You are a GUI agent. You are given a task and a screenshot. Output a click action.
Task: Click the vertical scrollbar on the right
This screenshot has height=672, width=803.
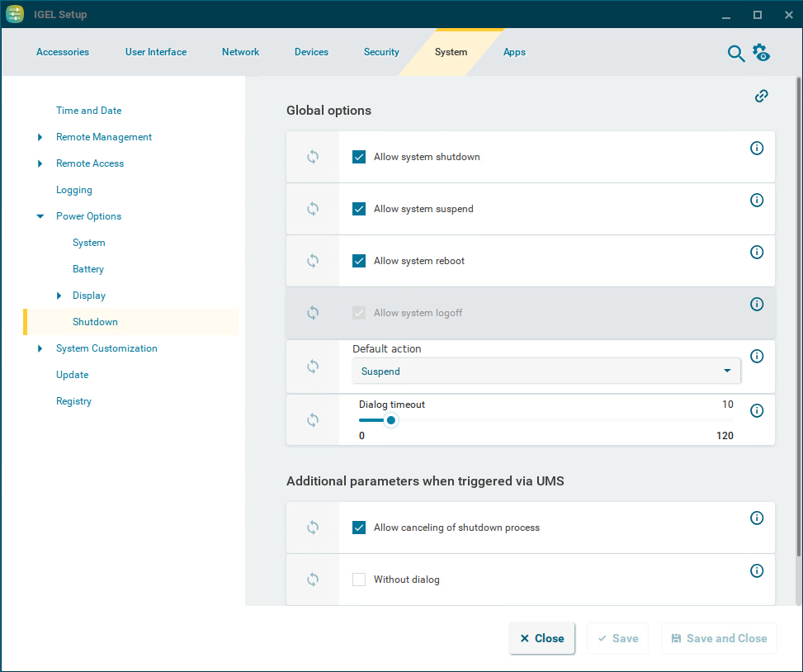797,314
